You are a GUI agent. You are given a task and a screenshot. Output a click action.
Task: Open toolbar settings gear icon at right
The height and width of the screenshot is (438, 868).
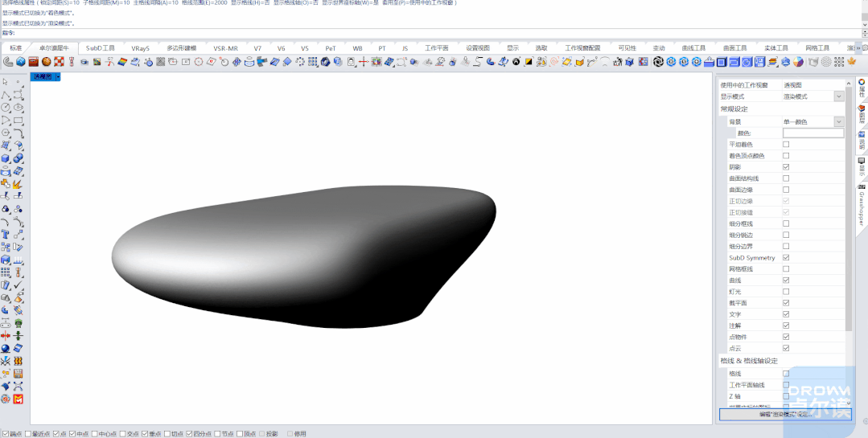[865, 48]
